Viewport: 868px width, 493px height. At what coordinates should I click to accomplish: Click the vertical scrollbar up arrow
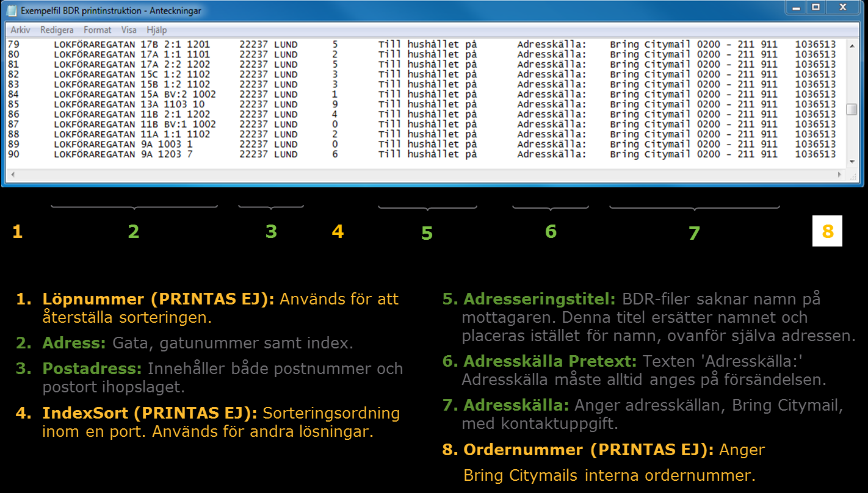pos(851,45)
